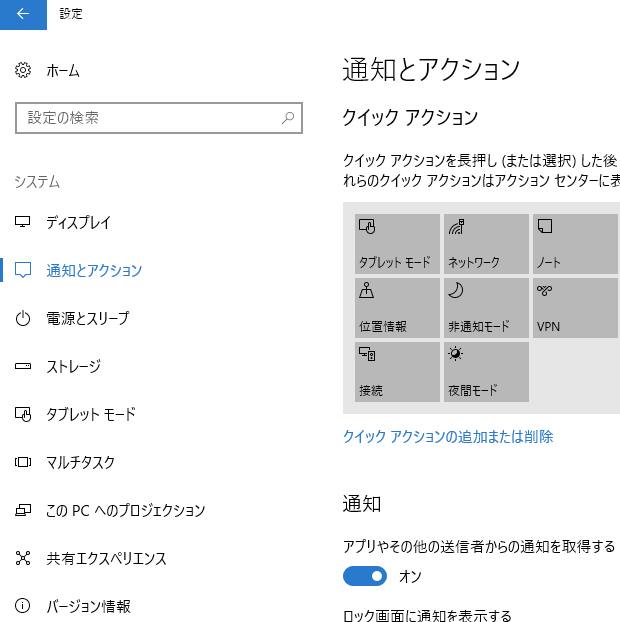Select the ネットワーク quick action tile

point(486,243)
